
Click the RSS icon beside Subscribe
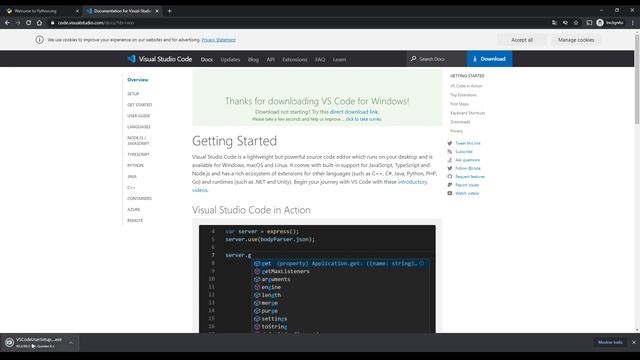click(x=450, y=151)
